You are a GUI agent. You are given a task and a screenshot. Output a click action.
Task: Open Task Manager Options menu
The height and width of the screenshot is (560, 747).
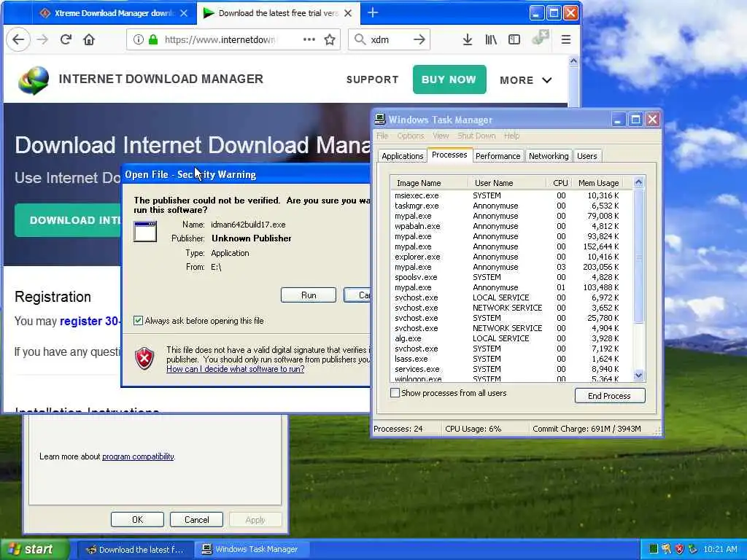pyautogui.click(x=410, y=136)
